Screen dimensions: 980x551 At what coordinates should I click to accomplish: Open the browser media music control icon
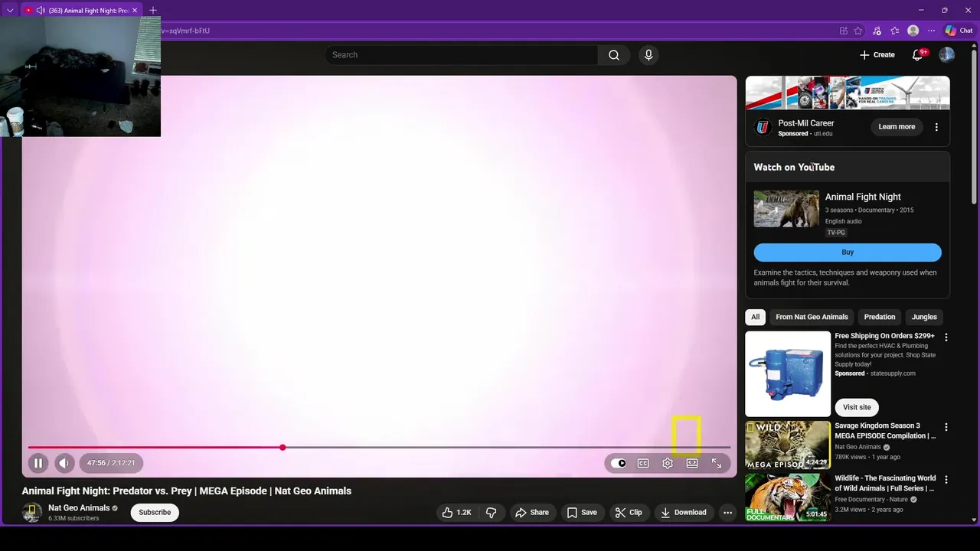click(x=877, y=31)
